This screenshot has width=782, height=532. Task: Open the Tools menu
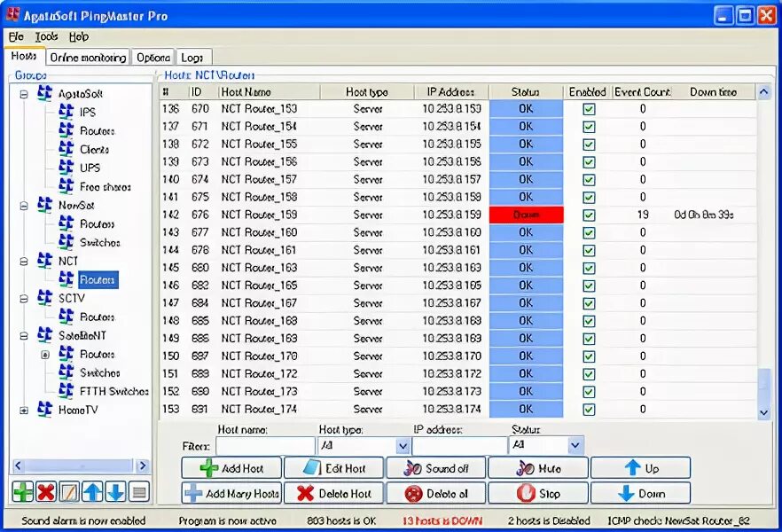point(46,36)
